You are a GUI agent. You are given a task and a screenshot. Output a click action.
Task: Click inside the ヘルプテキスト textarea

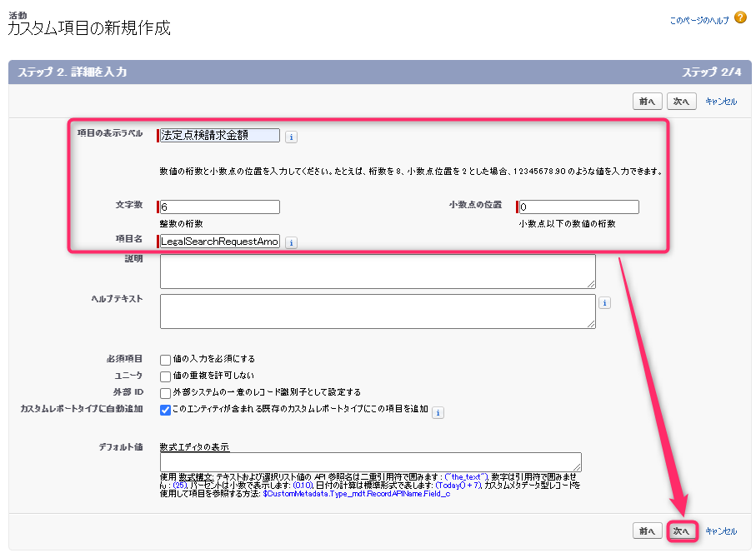(x=378, y=311)
